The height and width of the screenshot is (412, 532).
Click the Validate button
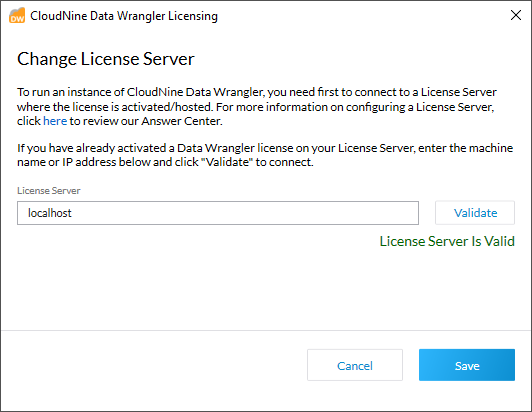click(475, 213)
